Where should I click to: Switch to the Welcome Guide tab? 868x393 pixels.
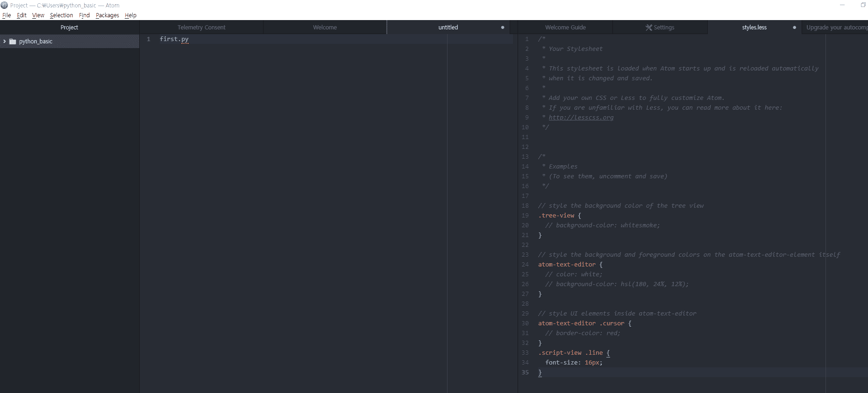click(x=565, y=28)
